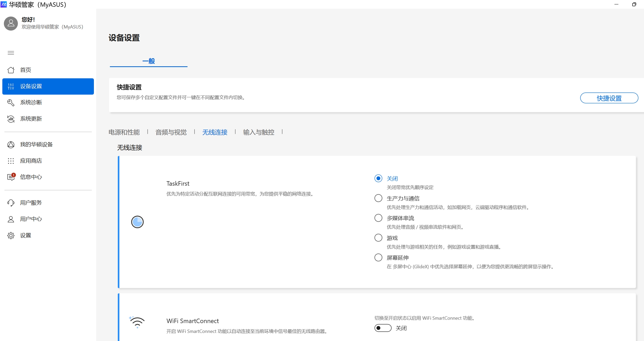
Task: Click the 快捷设置 button
Action: pos(609,98)
